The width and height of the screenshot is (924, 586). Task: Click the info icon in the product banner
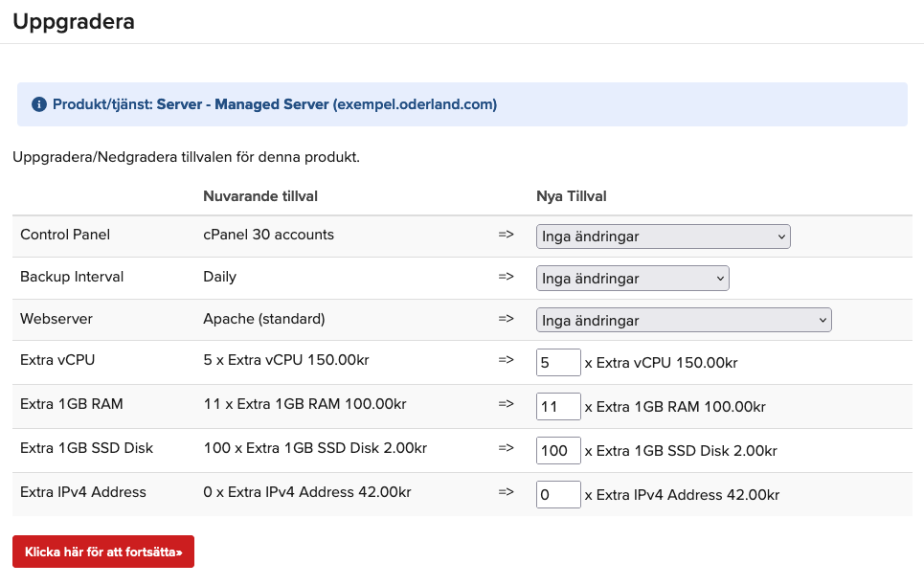pos(39,104)
